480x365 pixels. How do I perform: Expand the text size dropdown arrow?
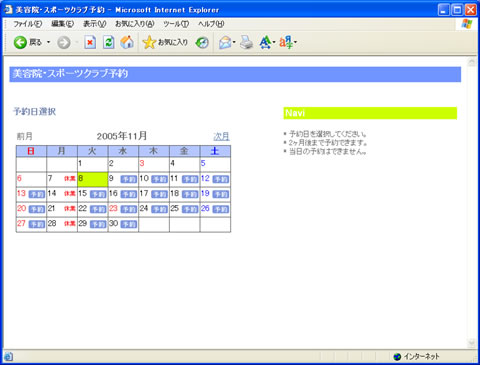coord(274,42)
